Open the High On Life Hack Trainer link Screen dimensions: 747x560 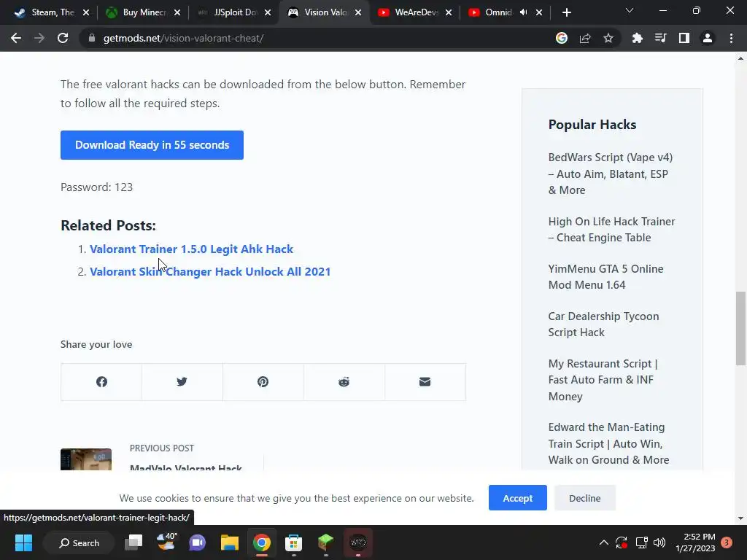coord(611,230)
